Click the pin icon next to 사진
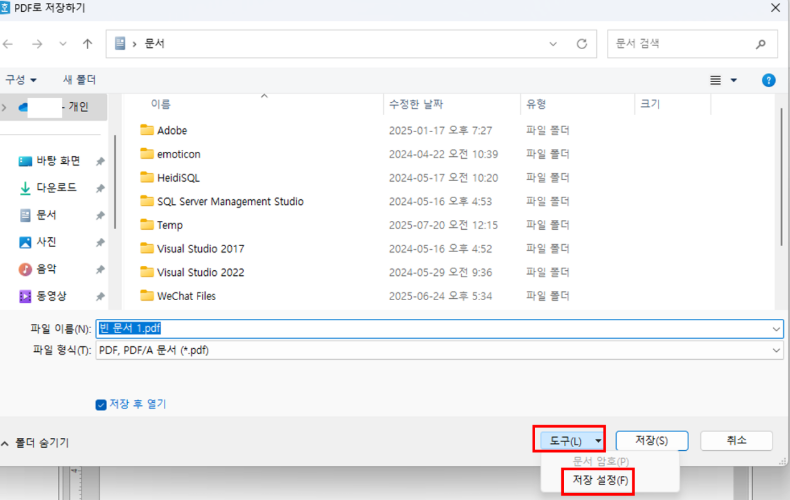This screenshot has width=790, height=500. tap(100, 242)
